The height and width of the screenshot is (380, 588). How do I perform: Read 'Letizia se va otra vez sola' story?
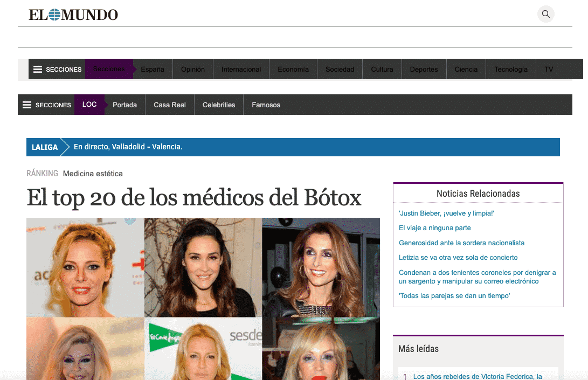tap(458, 258)
